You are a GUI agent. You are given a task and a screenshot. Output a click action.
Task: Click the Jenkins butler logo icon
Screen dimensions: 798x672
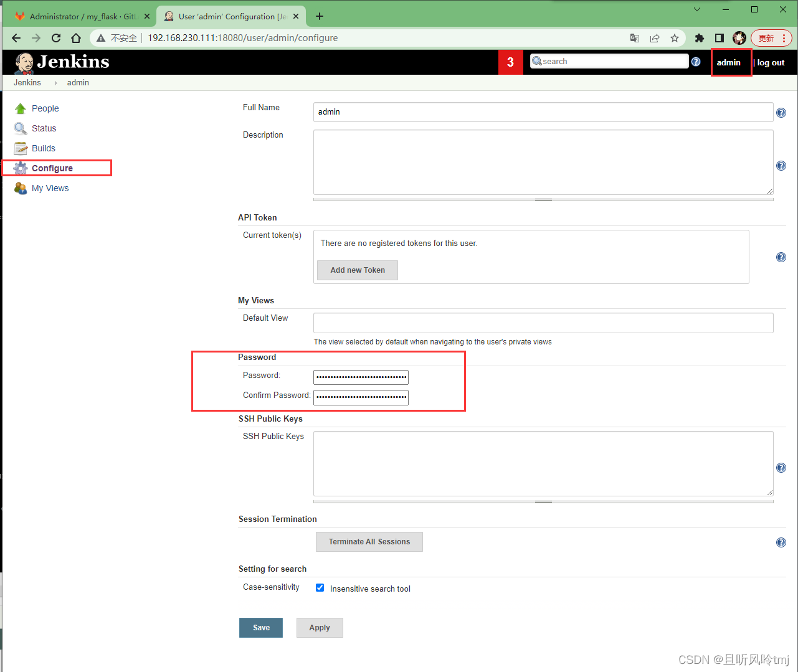coord(24,62)
